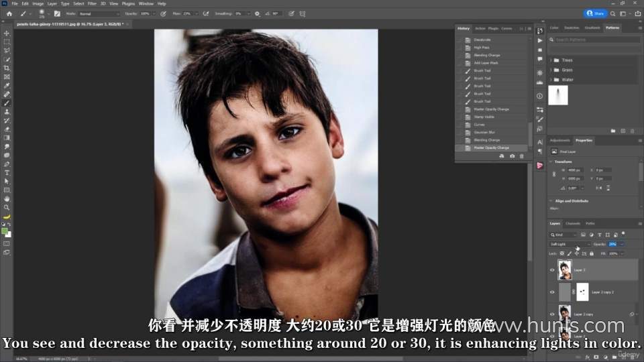Screen dimensions: 644x362
Task: Click the Actions play icon in dock
Action: pyautogui.click(x=539, y=41)
